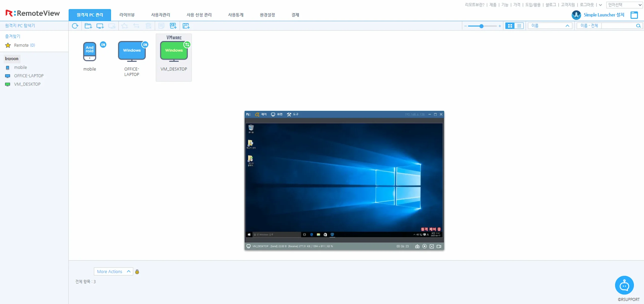Click the plus to enlarge icons
This screenshot has height=304, width=644.
coord(500,26)
